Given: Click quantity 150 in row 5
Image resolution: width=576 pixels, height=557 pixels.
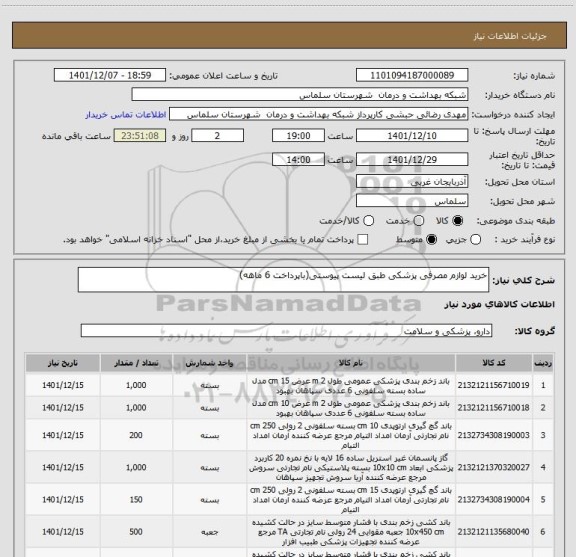Looking at the screenshot, I should 136,500.
